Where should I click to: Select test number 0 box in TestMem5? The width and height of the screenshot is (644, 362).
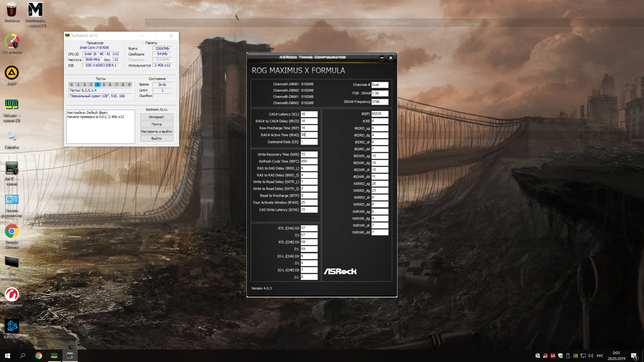pyautogui.click(x=72, y=84)
